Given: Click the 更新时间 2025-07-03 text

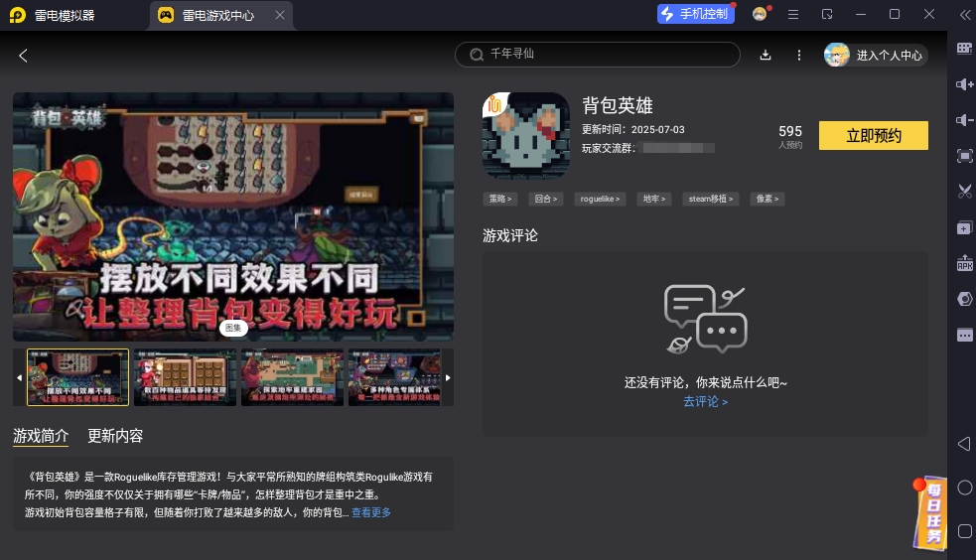Looking at the screenshot, I should coord(633,129).
